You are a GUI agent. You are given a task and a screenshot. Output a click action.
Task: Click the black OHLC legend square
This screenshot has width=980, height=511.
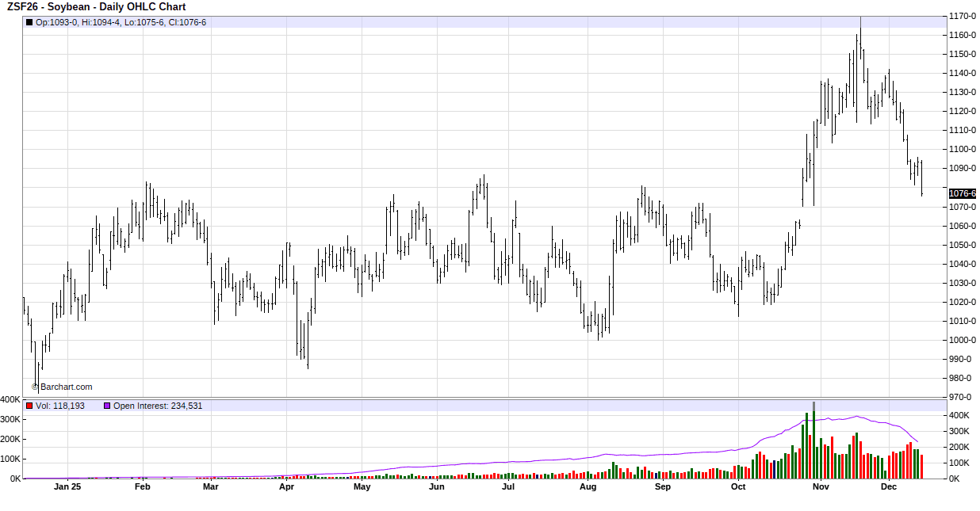click(29, 22)
